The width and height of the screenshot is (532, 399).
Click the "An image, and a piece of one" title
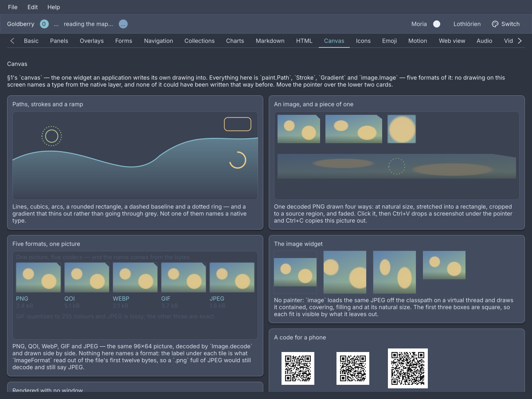314,104
